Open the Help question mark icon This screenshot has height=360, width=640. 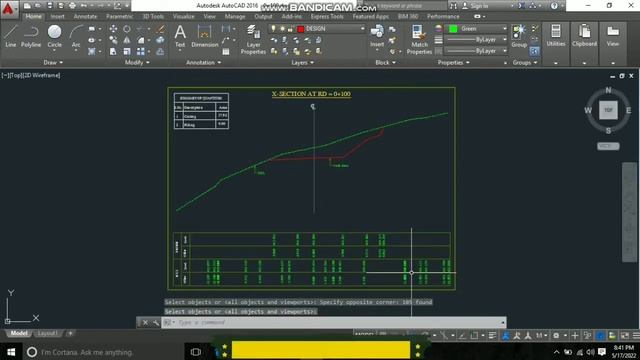point(554,6)
